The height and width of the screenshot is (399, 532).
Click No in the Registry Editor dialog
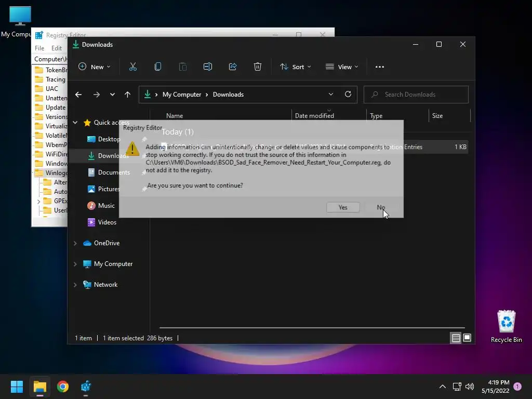[381, 207]
